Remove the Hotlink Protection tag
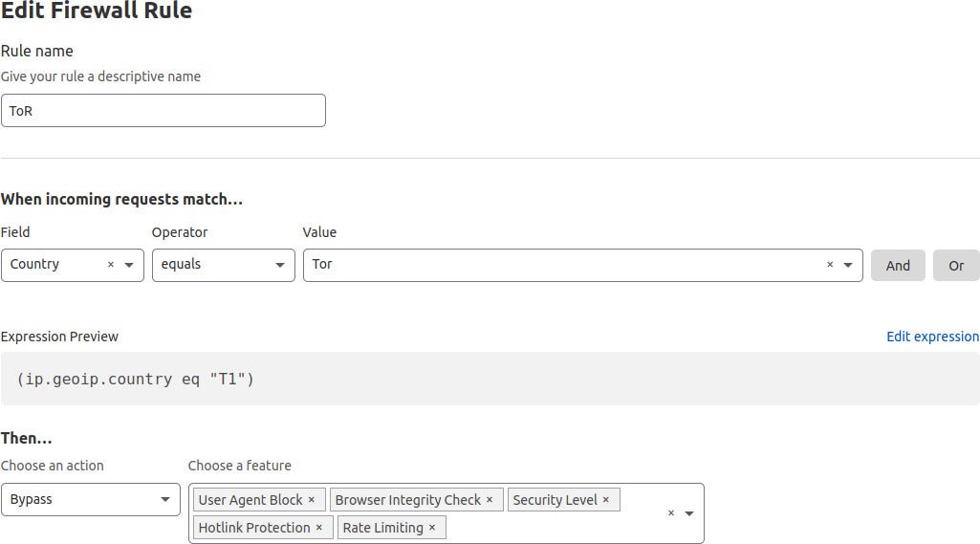This screenshot has width=980, height=544. [x=318, y=527]
